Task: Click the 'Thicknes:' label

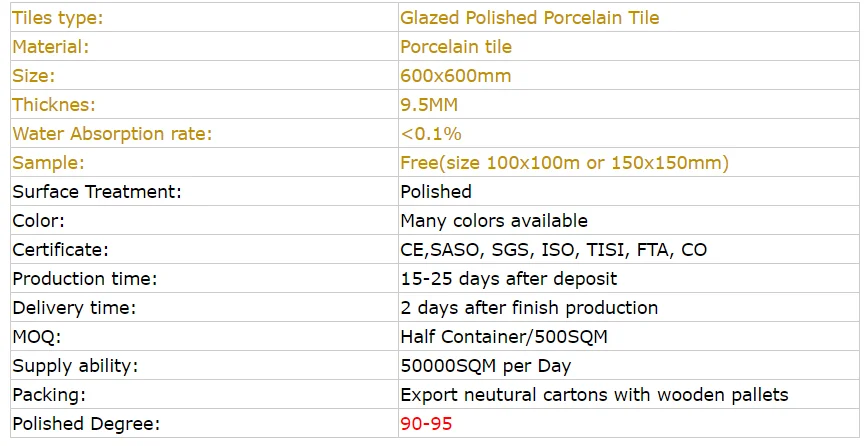Action: tap(52, 105)
